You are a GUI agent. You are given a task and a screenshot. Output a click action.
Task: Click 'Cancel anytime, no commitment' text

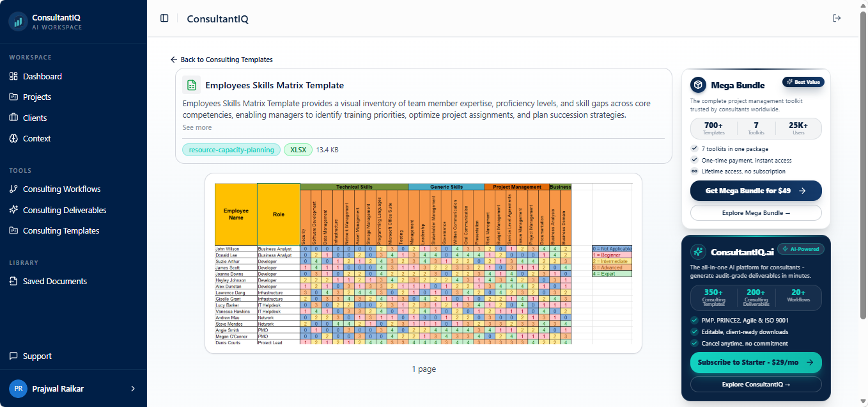[x=745, y=344]
